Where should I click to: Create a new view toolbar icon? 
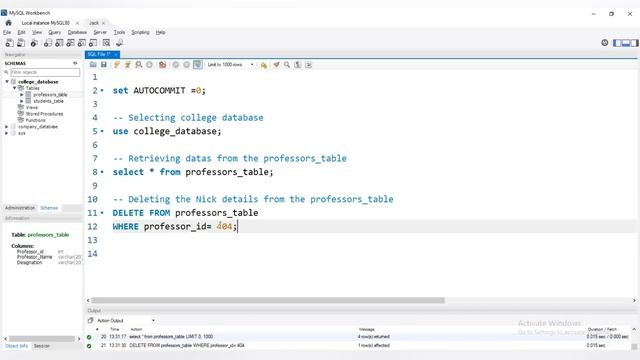click(71, 43)
